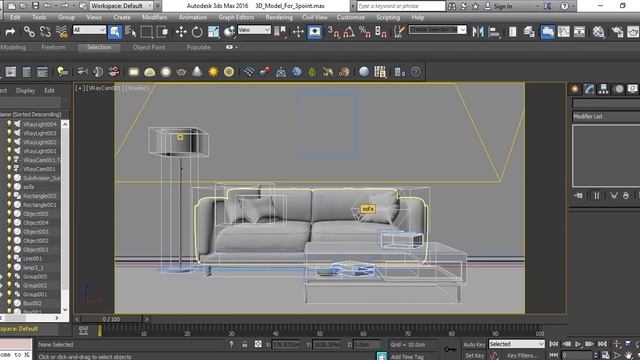640x360 pixels.
Task: Select the Link tool in main toolbar
Action: point(29,31)
